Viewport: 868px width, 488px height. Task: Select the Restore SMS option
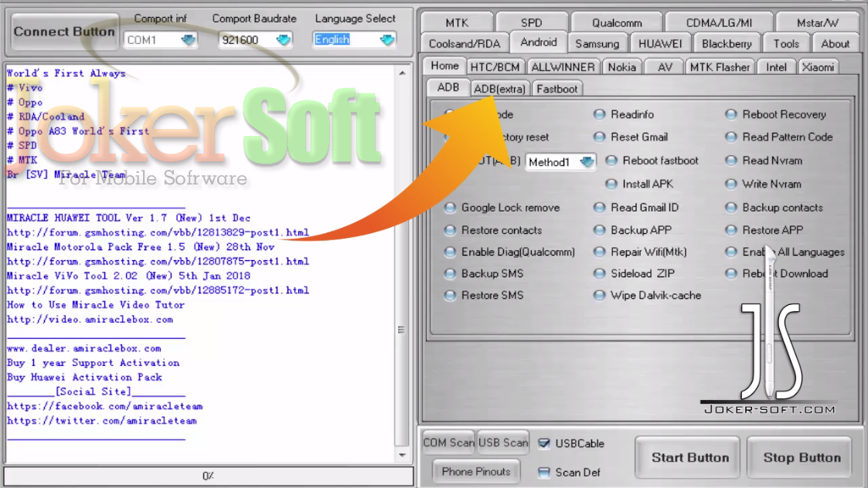pyautogui.click(x=484, y=296)
